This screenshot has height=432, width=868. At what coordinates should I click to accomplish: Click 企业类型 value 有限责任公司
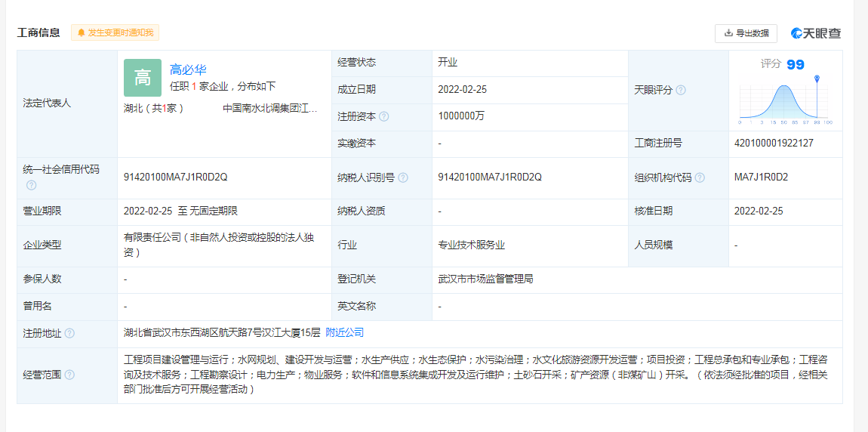click(x=219, y=245)
